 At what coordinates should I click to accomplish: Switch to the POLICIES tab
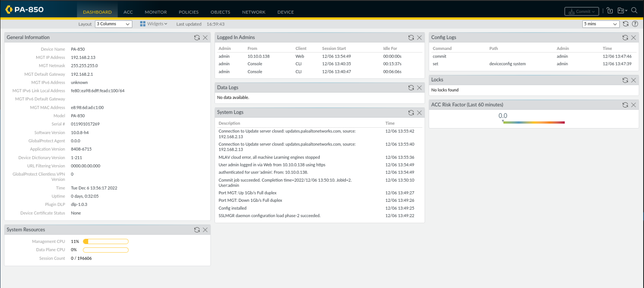[188, 12]
